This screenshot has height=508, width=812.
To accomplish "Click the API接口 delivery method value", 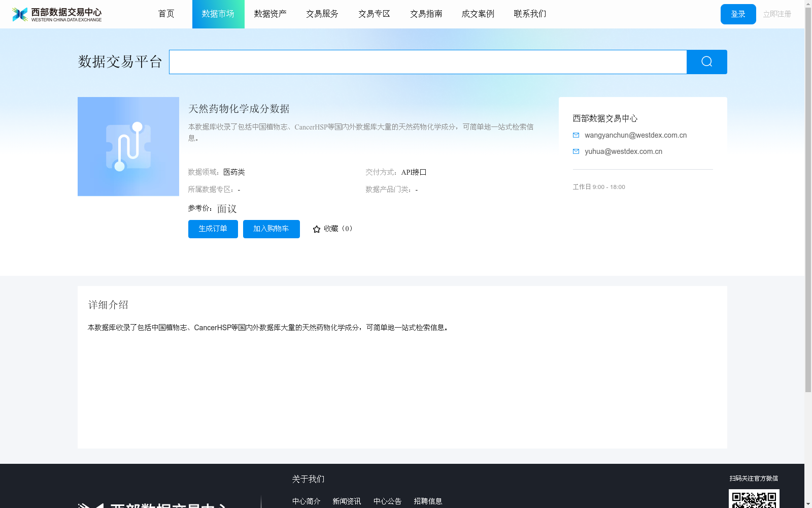I will coord(414,172).
